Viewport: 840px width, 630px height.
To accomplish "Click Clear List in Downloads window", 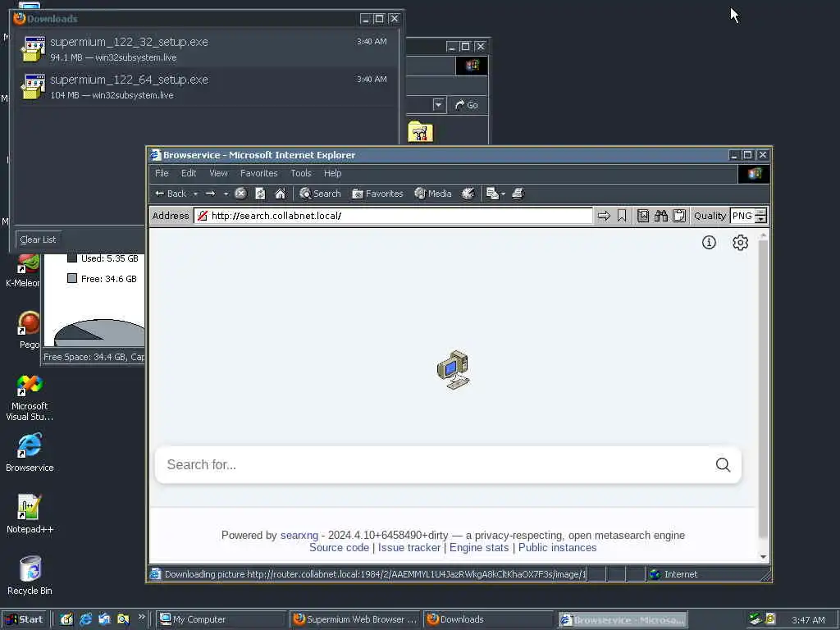I will (38, 240).
